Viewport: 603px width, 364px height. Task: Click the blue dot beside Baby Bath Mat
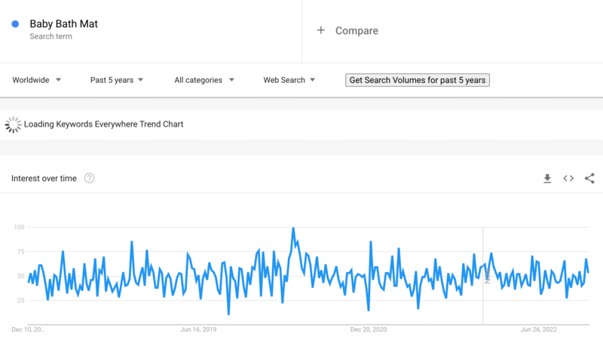tap(15, 24)
